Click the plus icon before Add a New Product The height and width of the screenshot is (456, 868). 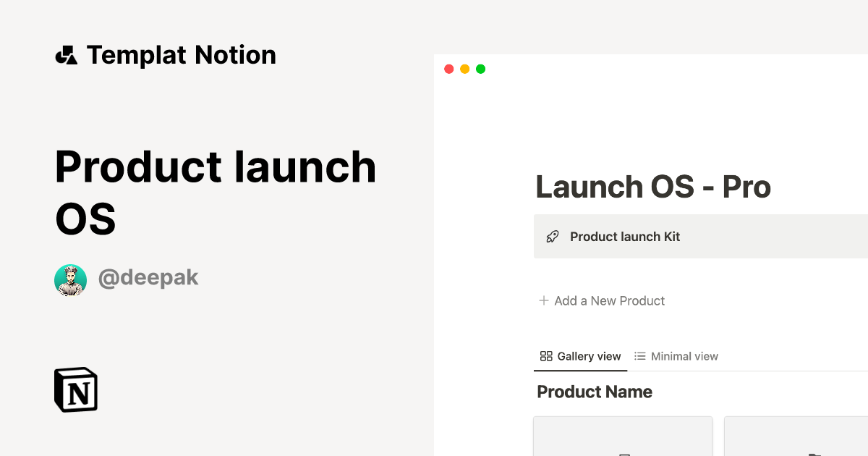click(542, 300)
